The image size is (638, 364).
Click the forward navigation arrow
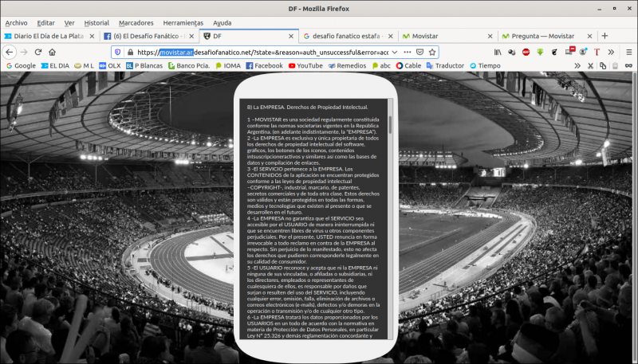24,52
